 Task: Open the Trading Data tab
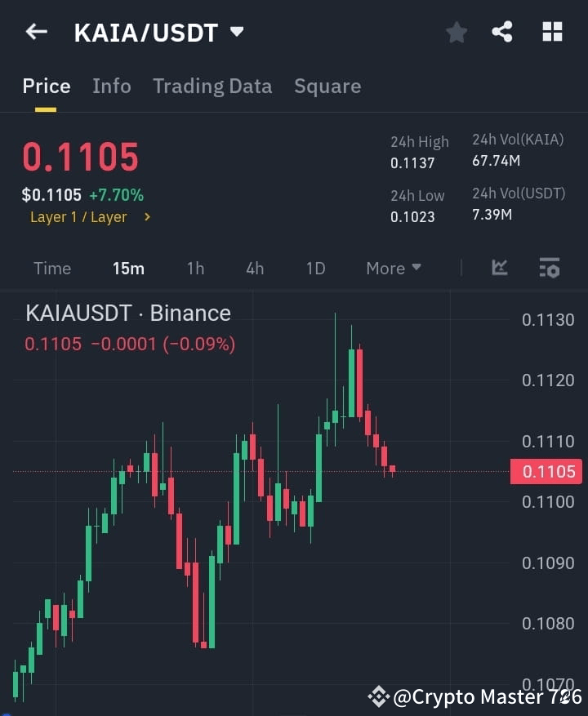point(212,86)
